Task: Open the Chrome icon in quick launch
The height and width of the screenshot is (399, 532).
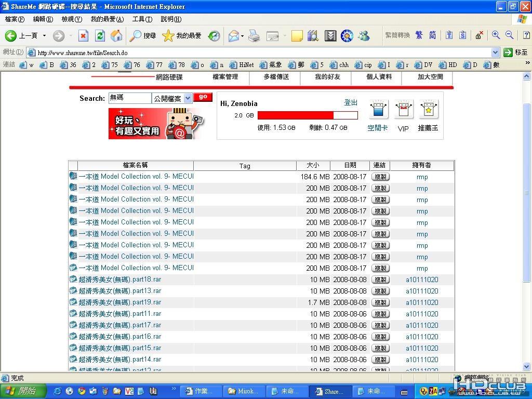Action: coord(81,391)
